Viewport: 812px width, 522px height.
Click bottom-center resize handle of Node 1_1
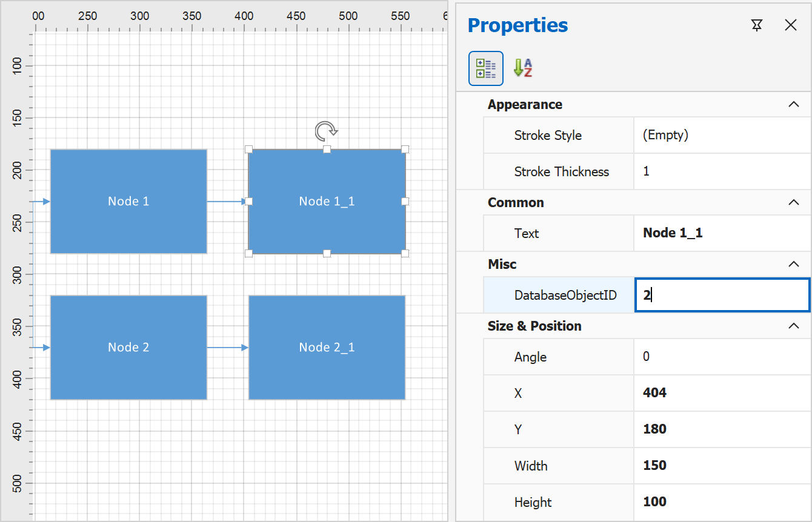(x=327, y=253)
